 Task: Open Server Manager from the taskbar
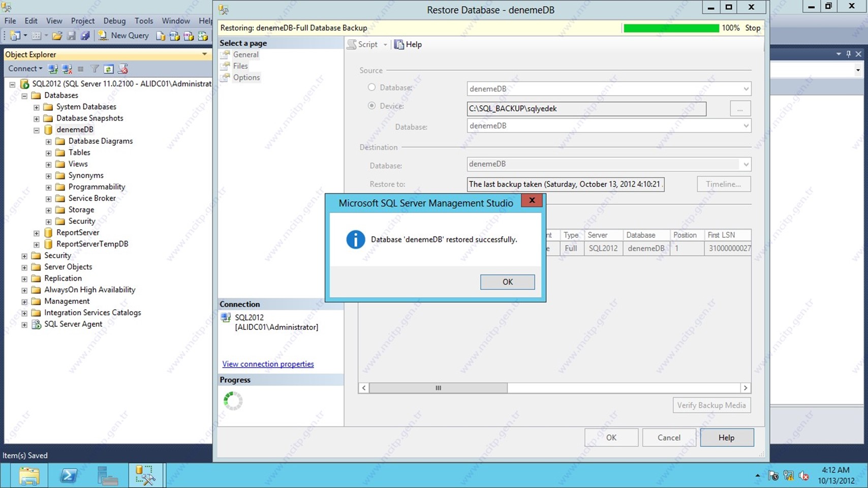[x=107, y=476]
